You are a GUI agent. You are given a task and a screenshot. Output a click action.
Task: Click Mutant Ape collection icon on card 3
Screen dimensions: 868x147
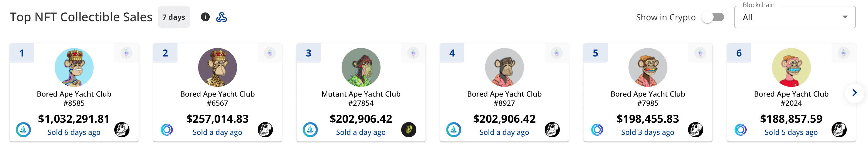pos(409,129)
